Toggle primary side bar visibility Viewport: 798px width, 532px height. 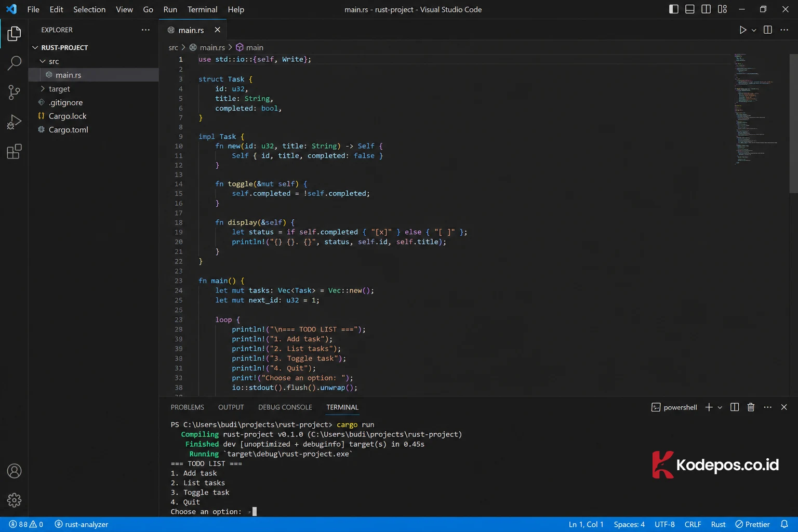[x=674, y=9]
